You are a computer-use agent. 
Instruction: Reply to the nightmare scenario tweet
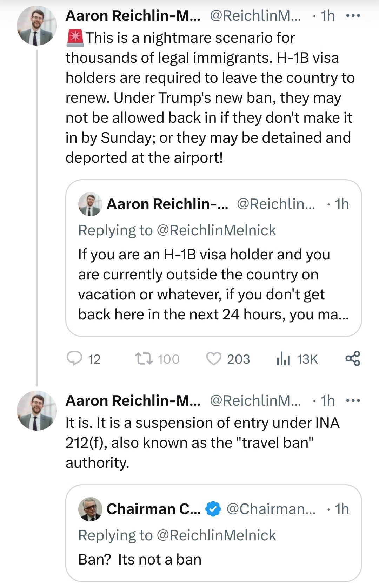pyautogui.click(x=74, y=359)
